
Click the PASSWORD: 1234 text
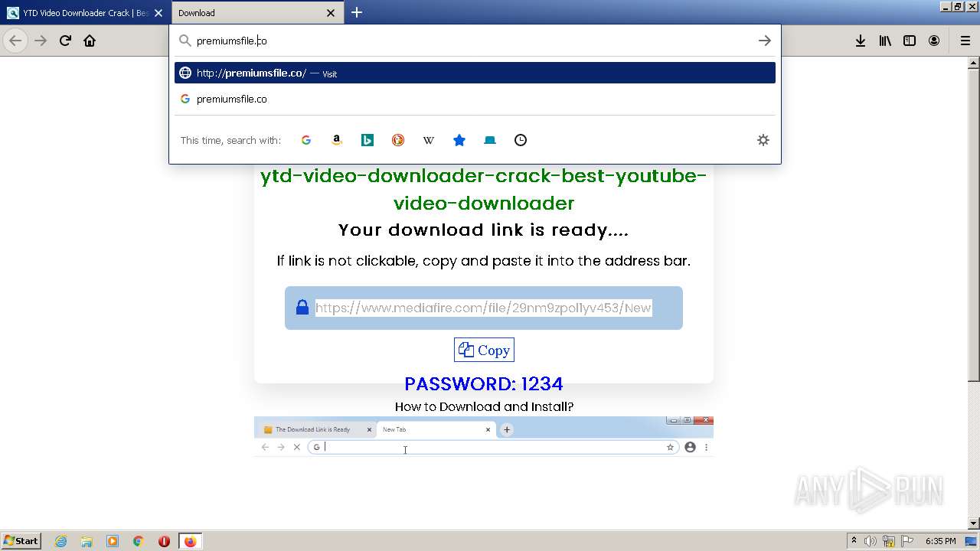[x=484, y=383]
